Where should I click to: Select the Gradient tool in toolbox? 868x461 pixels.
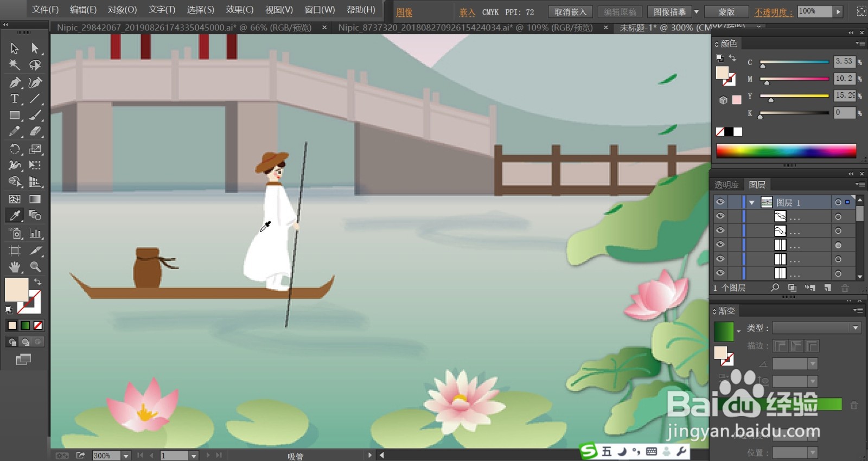coord(35,199)
